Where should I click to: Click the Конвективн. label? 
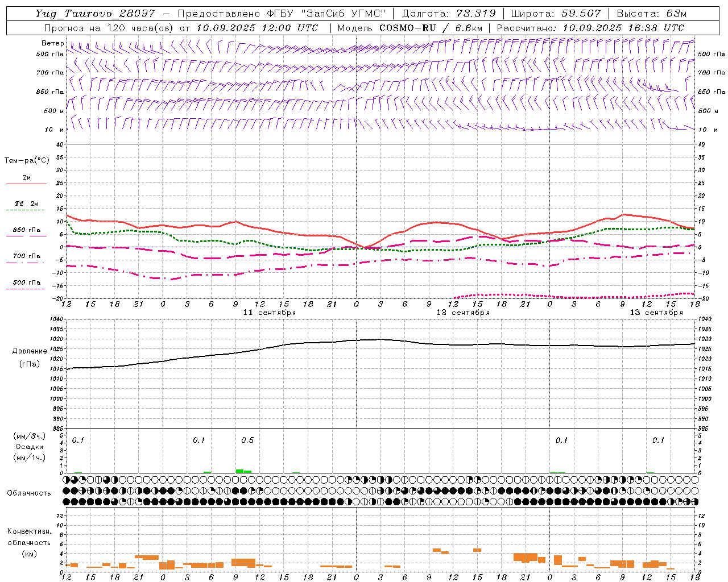point(30,531)
